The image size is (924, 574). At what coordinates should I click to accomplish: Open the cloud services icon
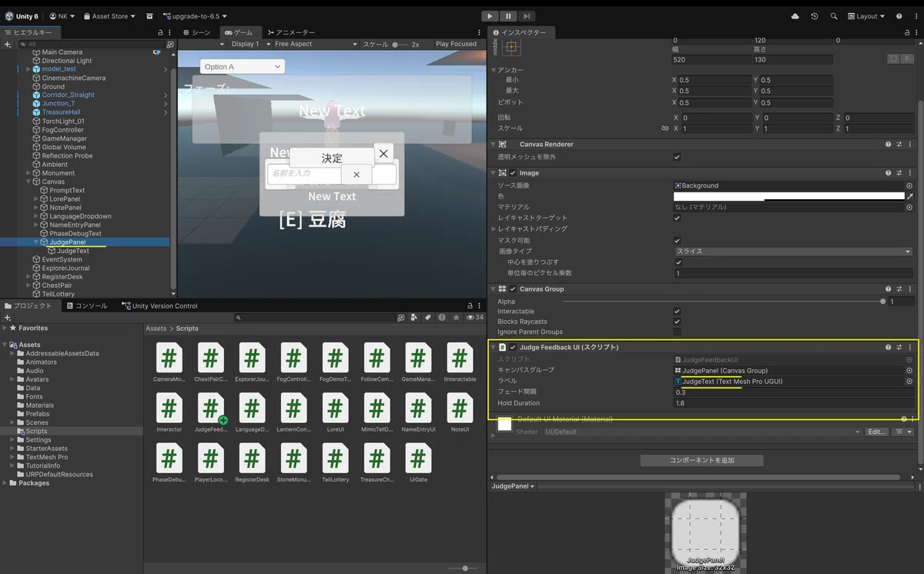pos(795,16)
